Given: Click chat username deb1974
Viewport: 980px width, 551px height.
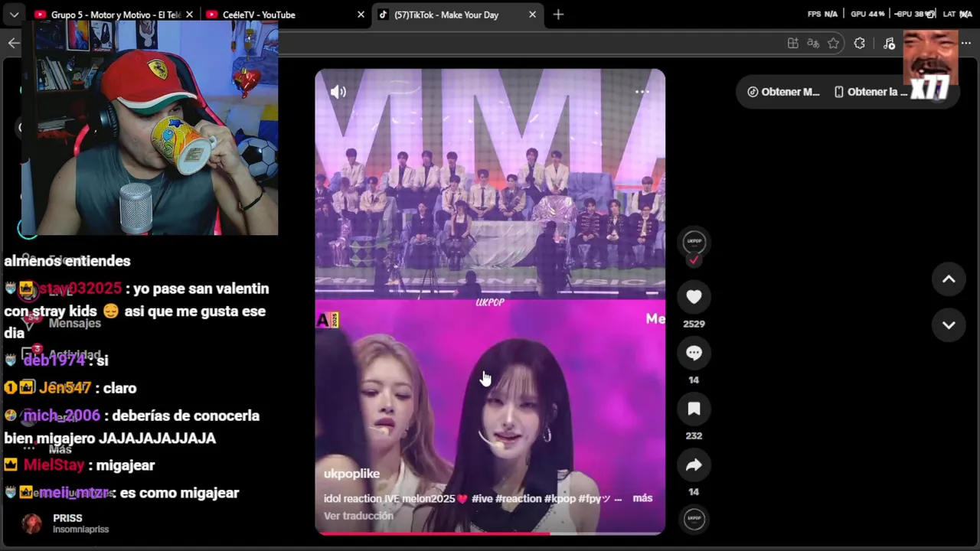Looking at the screenshot, I should (54, 360).
